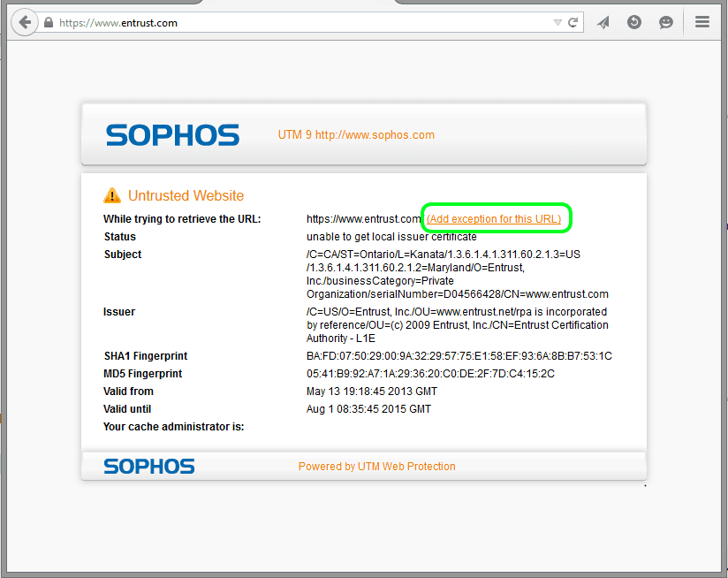Reload the page with the refresh icon
This screenshot has height=578, width=728.
point(573,23)
